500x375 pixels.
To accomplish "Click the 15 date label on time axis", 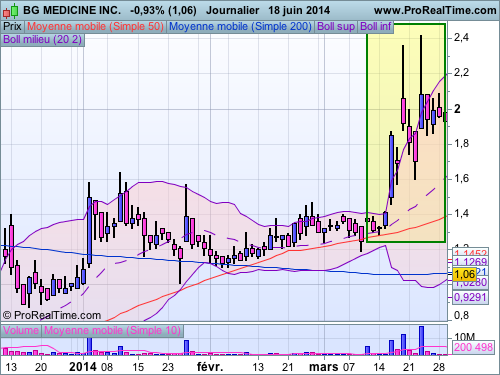I will pos(138,367).
